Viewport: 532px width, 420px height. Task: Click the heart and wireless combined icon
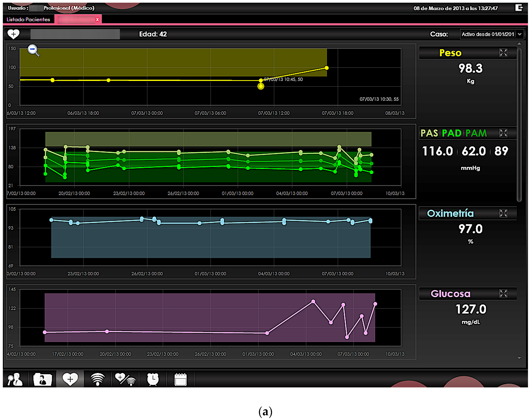tap(125, 379)
